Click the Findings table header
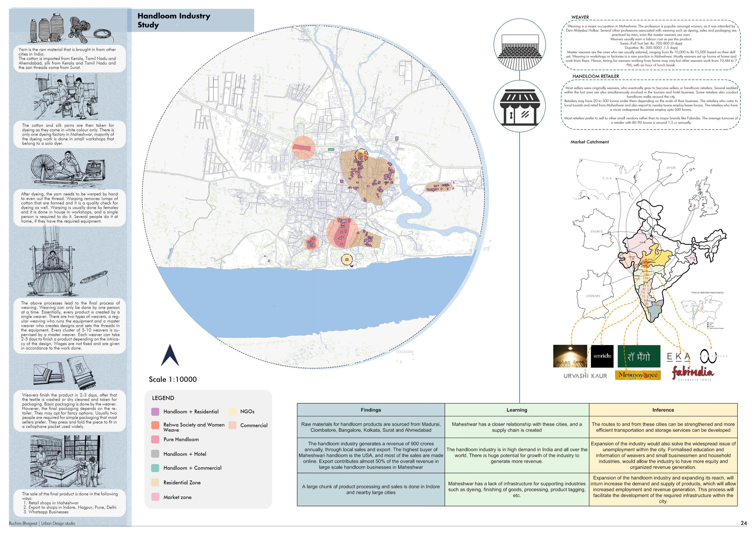Screen dimensions: 756x535 click(371, 410)
